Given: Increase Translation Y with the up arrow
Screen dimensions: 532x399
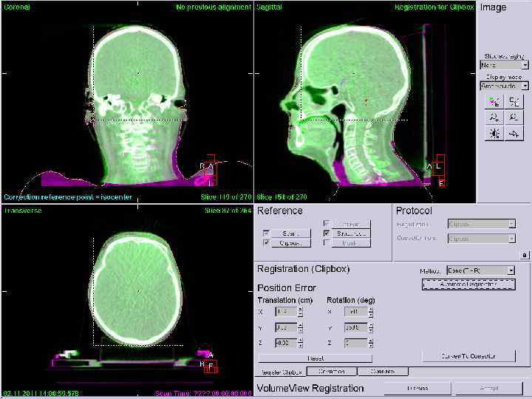Looking at the screenshot, I should [300, 325].
